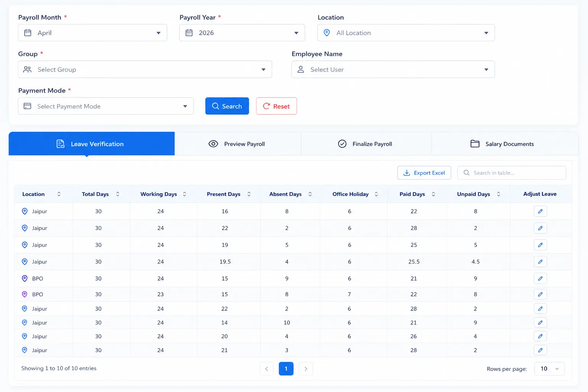Click magnifier icon in table search box
This screenshot has width=588, height=392.
coord(466,173)
